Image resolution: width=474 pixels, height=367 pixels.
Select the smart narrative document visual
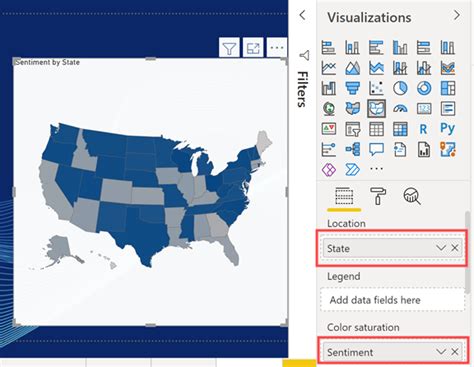[400, 149]
